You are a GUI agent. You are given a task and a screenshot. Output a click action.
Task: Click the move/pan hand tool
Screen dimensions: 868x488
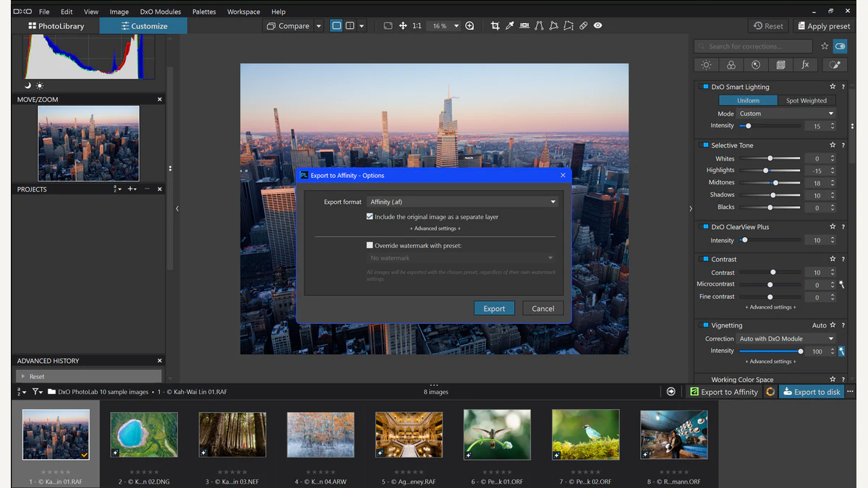[403, 25]
